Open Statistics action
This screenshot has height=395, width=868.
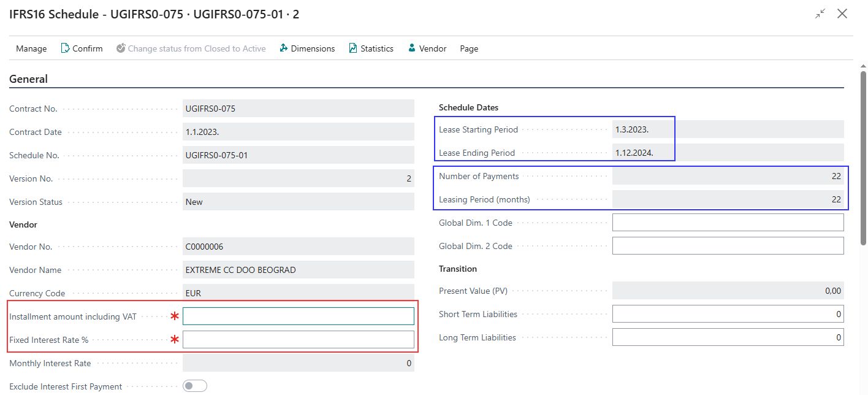[371, 48]
